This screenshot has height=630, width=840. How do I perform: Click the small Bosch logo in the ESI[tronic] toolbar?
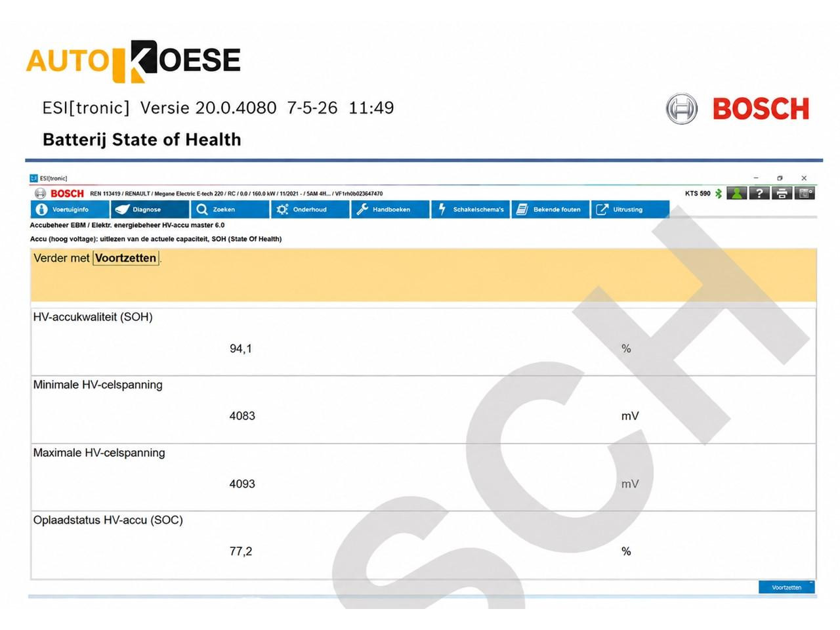click(x=60, y=194)
